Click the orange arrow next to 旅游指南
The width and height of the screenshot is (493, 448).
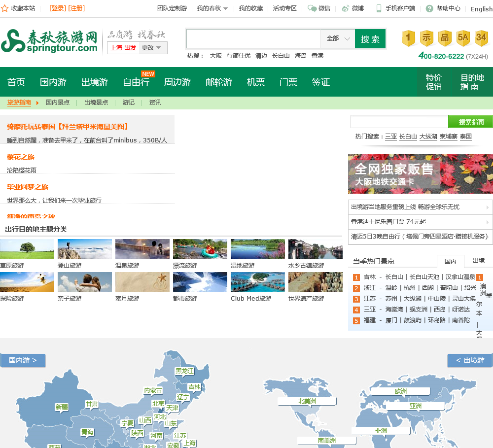(x=37, y=103)
